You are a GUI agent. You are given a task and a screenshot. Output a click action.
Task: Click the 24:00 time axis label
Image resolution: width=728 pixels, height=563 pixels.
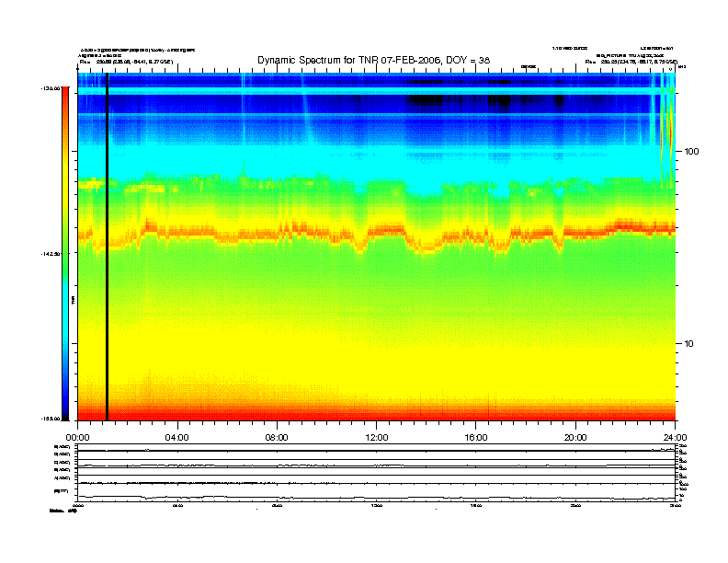[x=675, y=438]
